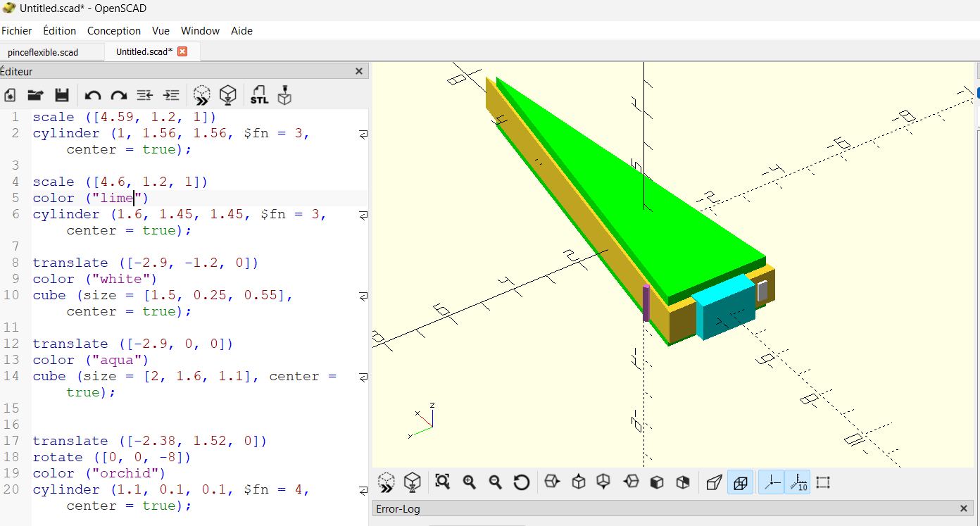
Task: Switch to the Back view
Action: [683, 482]
